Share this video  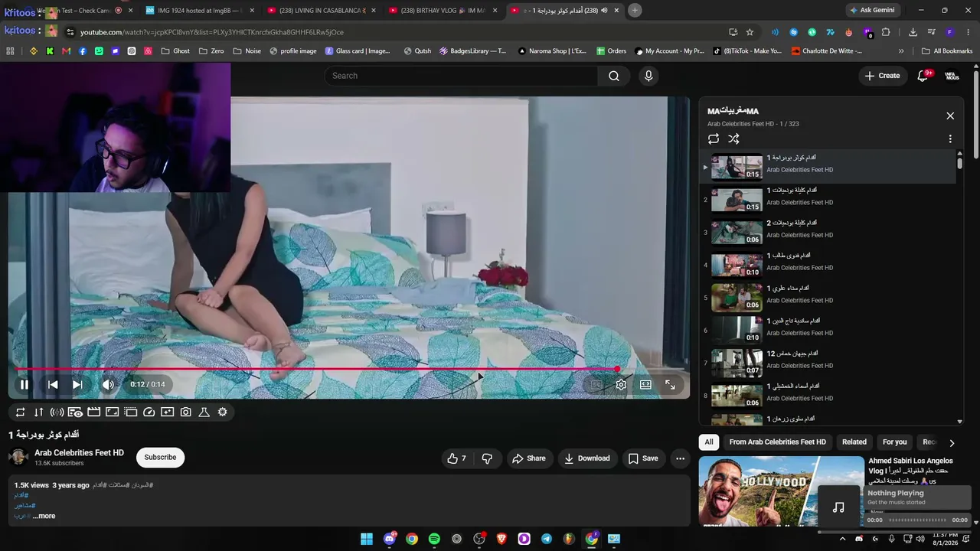(x=529, y=458)
